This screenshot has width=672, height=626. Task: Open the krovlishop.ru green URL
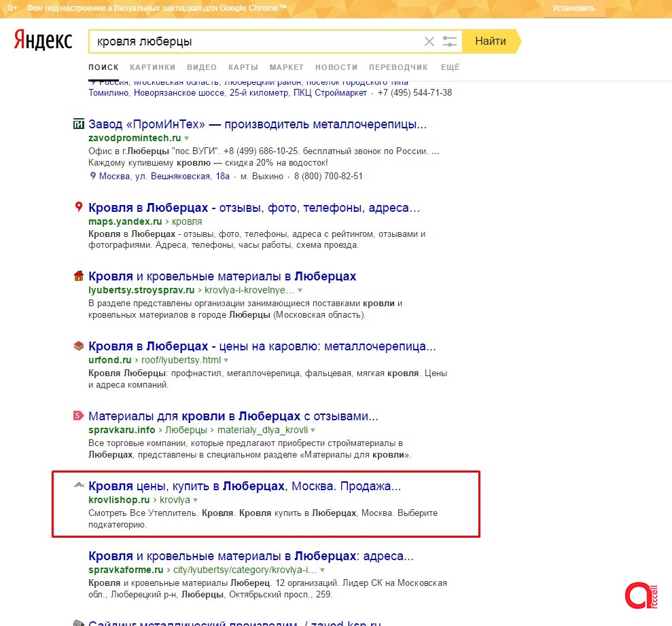pos(119,500)
